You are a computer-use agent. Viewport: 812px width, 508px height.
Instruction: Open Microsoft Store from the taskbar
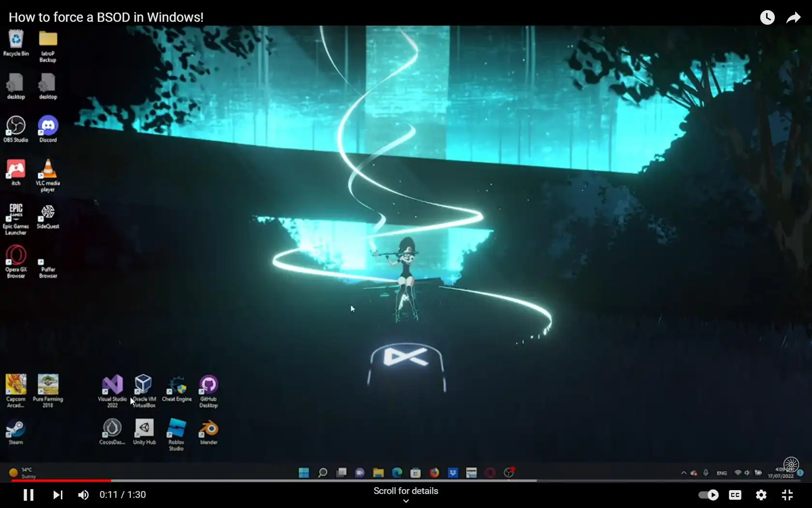[415, 473]
